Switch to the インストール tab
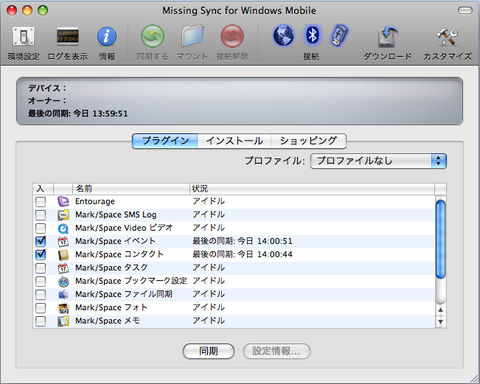Screen dimensions: 480x384 pyautogui.click(x=234, y=141)
